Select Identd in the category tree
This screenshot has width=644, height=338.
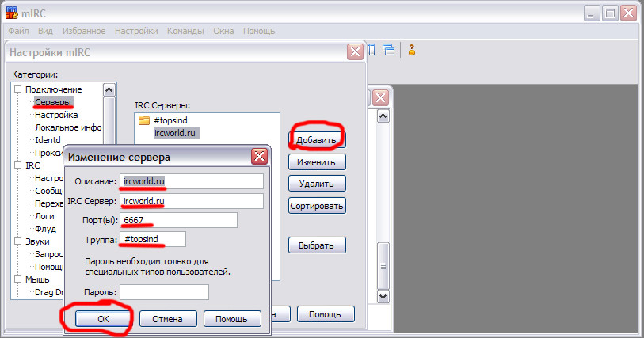pyautogui.click(x=48, y=140)
